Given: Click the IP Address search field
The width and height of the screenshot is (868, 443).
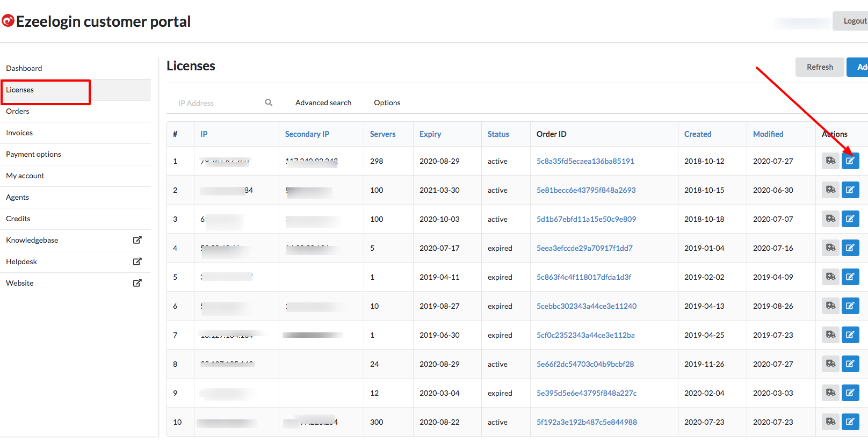Looking at the screenshot, I should coord(220,103).
